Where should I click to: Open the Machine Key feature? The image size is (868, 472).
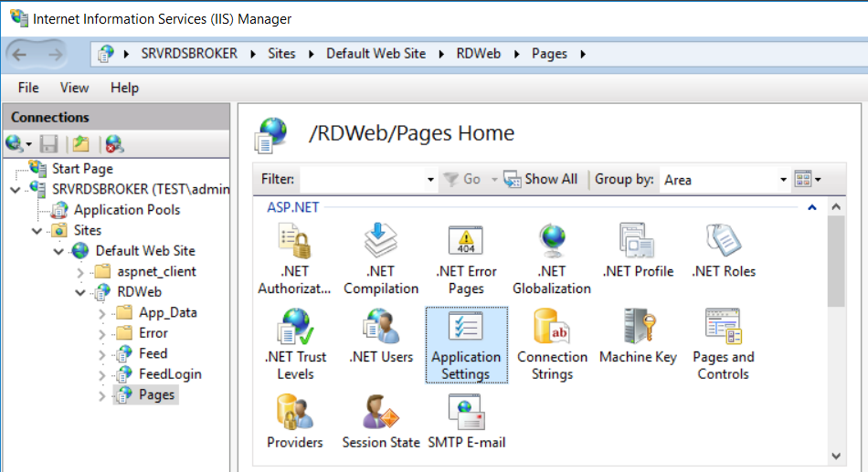[x=638, y=337]
